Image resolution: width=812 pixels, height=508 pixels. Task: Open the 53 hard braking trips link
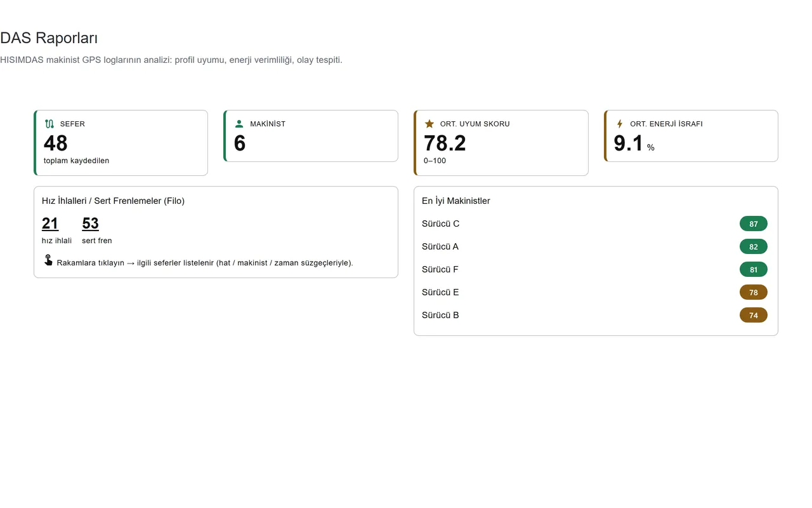pyautogui.click(x=91, y=224)
